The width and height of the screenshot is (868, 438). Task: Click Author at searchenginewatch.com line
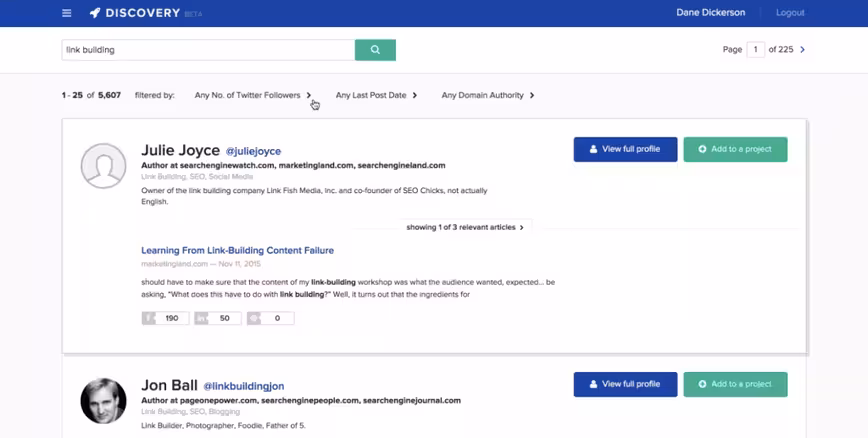tap(293, 166)
